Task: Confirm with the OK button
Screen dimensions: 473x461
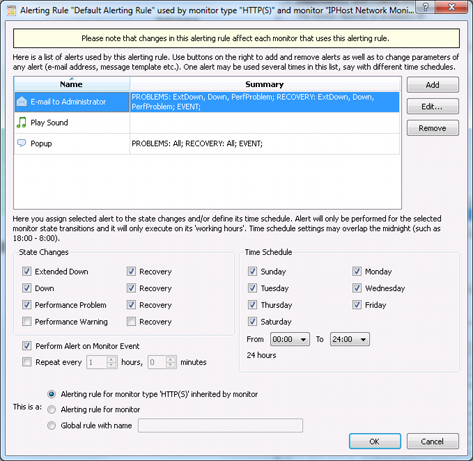Action: 375,441
